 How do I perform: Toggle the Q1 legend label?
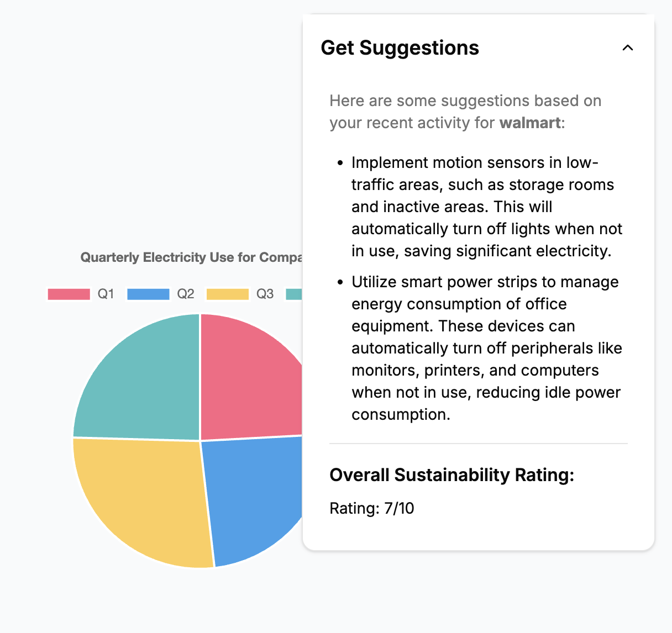tap(106, 294)
